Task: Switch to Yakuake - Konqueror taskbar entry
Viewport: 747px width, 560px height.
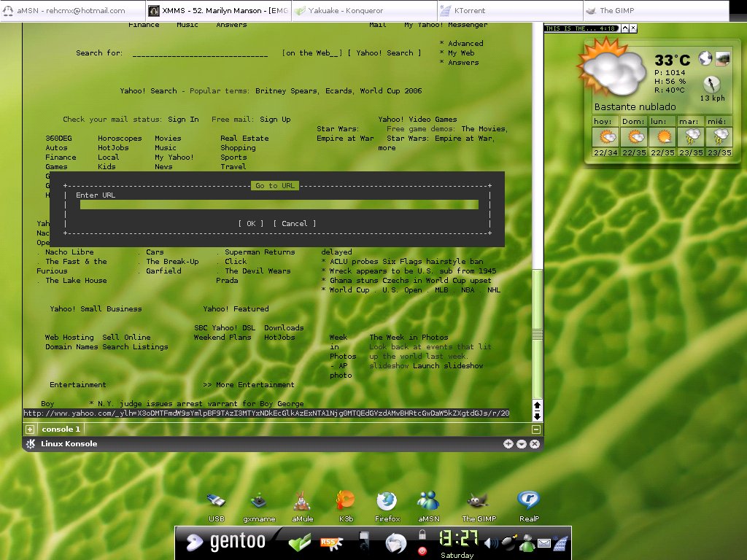Action: tap(365, 10)
